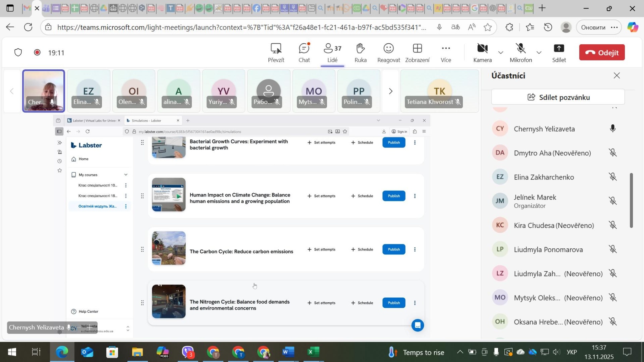Toggle the Mikrofon mute state
The height and width of the screenshot is (362, 644).
(521, 53)
